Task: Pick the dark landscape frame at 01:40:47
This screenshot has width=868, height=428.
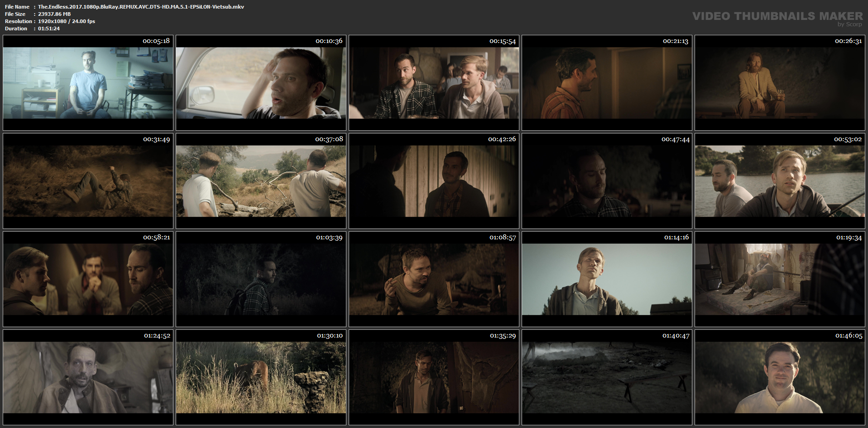Action: pyautogui.click(x=607, y=377)
